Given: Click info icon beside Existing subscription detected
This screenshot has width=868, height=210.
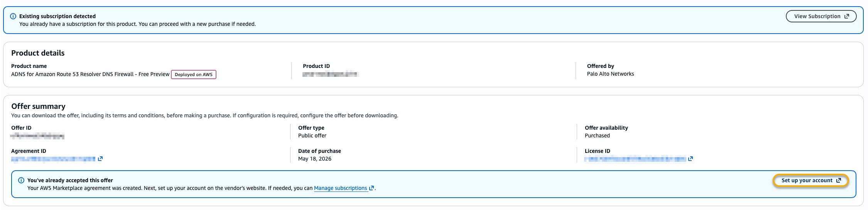Looking at the screenshot, I should pyautogui.click(x=13, y=16).
